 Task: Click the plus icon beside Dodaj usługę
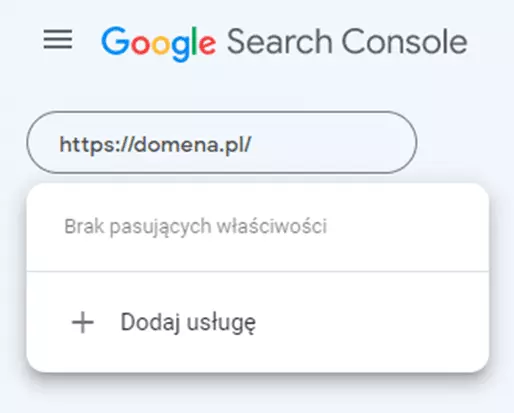tap(83, 322)
